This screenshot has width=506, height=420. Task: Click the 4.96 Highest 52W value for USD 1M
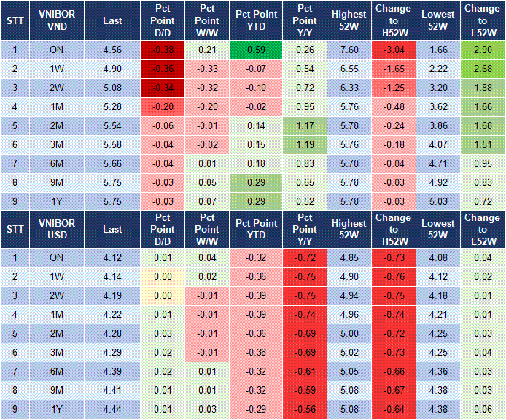point(349,315)
